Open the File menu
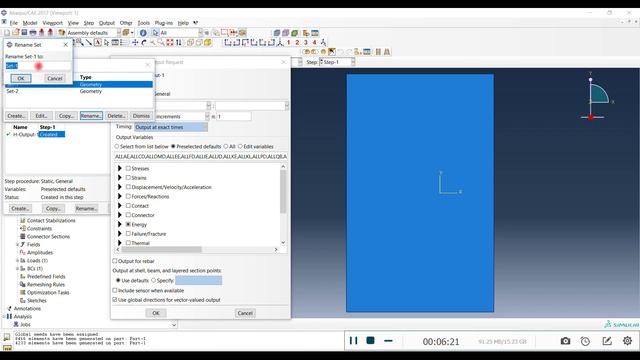 coord(13,23)
